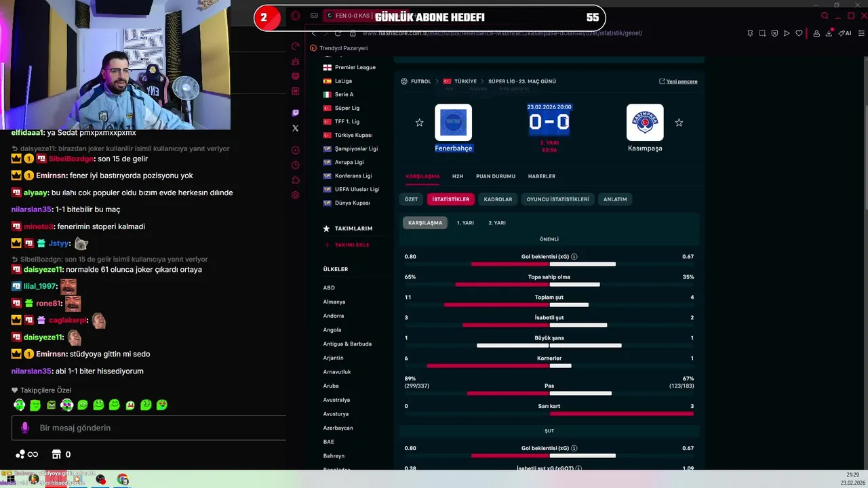This screenshot has width=868, height=488.
Task: Open OYUNCU İSTATİSTİKLERİ sub-tab
Action: point(558,199)
